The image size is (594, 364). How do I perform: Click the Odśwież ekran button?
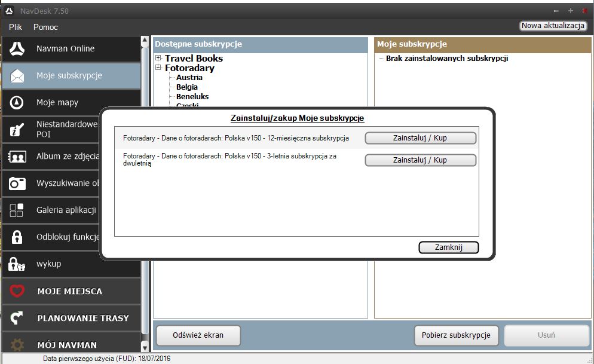click(x=198, y=335)
